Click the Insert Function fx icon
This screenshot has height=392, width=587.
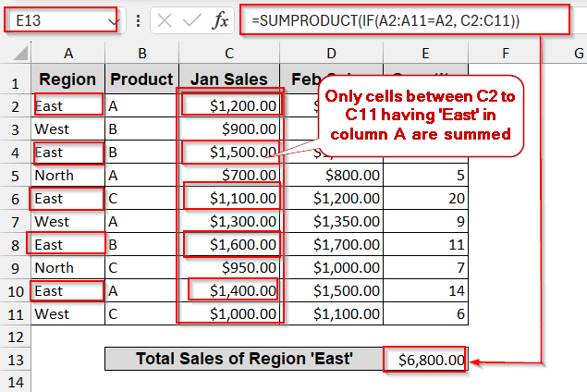(x=220, y=20)
